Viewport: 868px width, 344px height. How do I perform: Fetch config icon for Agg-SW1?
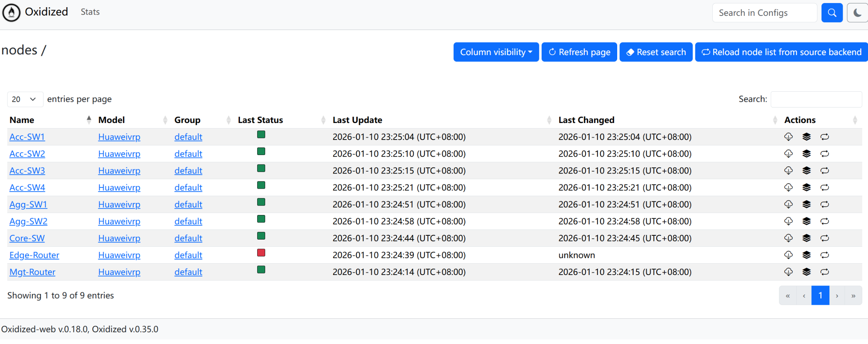(x=788, y=204)
